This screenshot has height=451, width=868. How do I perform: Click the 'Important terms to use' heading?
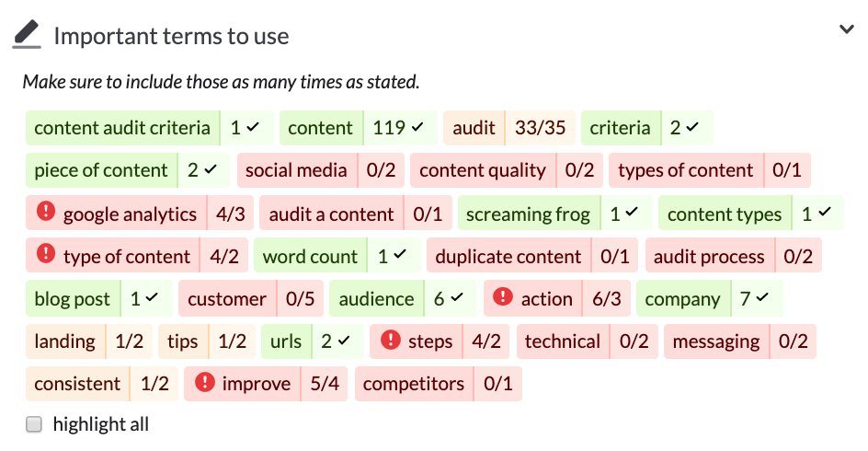[x=171, y=36]
